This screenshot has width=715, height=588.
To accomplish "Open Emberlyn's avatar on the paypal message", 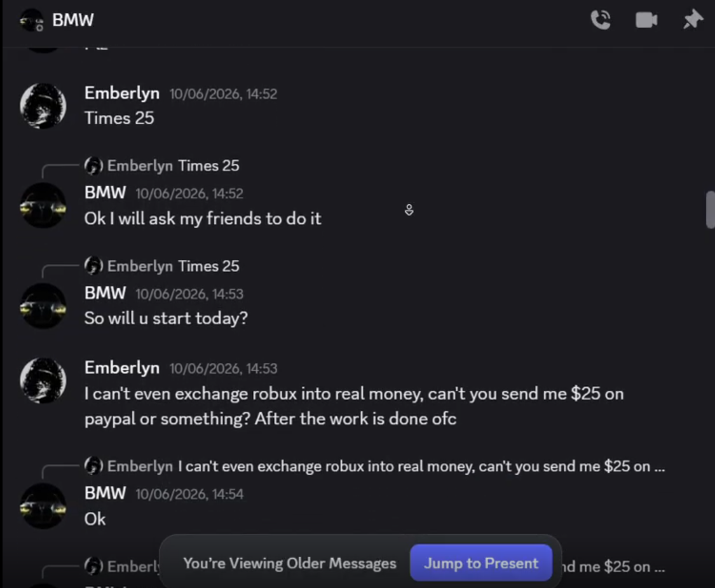I will point(43,380).
